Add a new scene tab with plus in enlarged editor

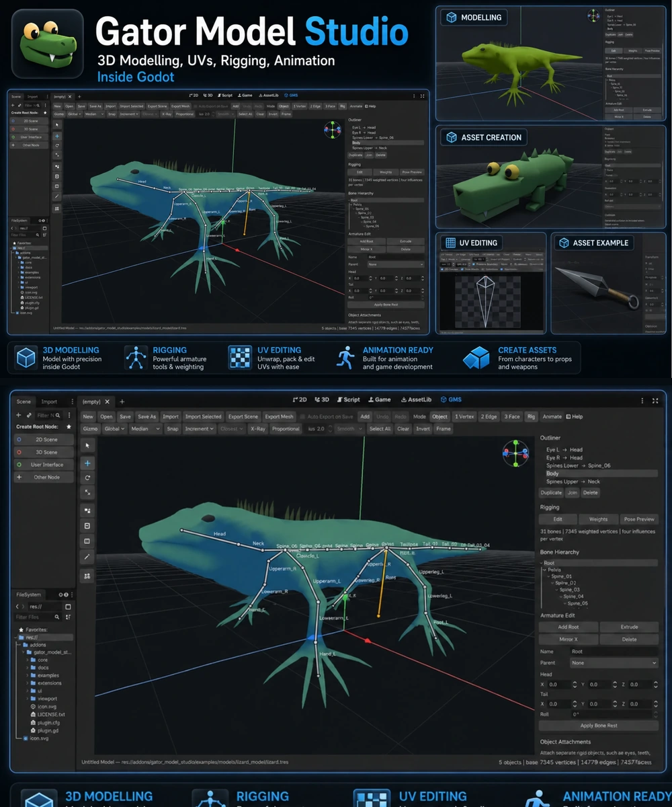coord(122,401)
